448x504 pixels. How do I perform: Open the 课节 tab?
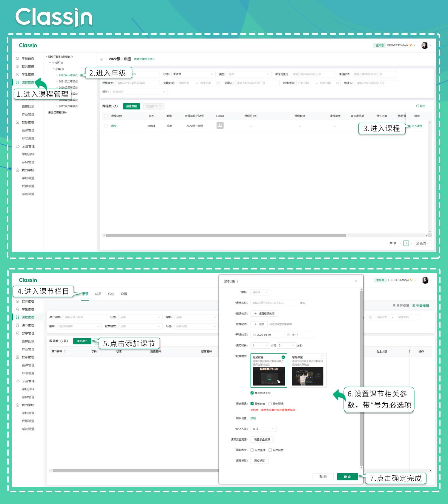[85, 294]
